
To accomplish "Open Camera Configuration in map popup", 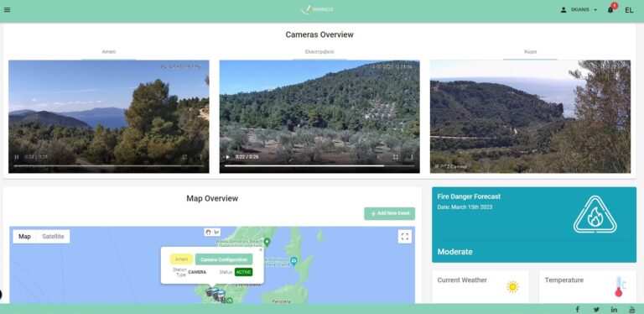I will click(224, 259).
